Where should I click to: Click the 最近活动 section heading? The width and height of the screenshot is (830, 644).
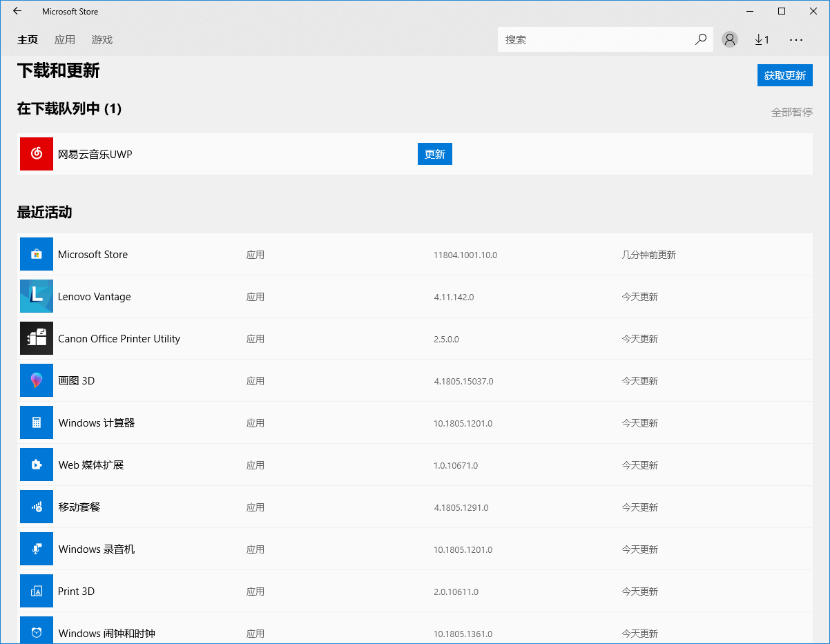coord(45,213)
